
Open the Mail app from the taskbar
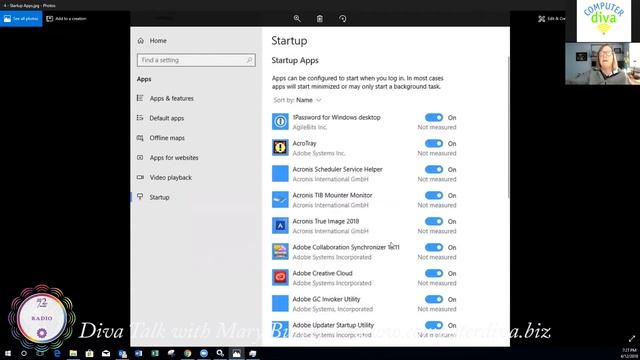(x=106, y=353)
